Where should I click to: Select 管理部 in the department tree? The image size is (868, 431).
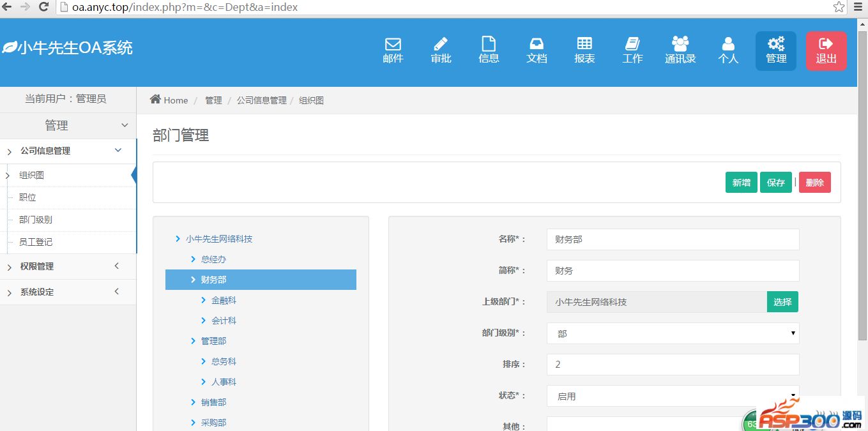tap(213, 341)
